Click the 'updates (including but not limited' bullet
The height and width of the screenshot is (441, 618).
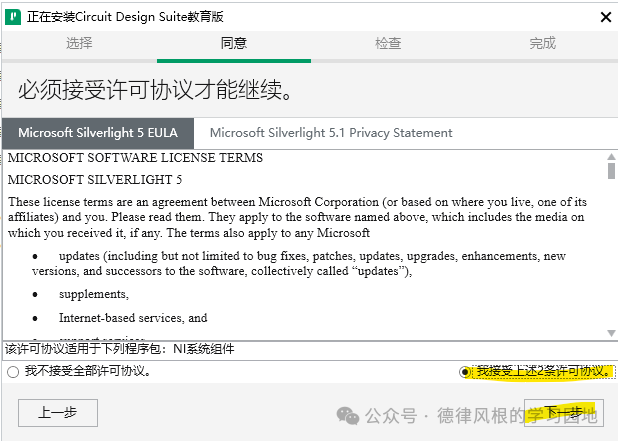pos(299,263)
